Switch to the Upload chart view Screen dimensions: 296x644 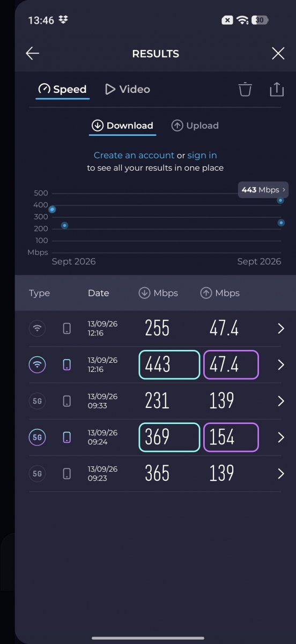[195, 126]
